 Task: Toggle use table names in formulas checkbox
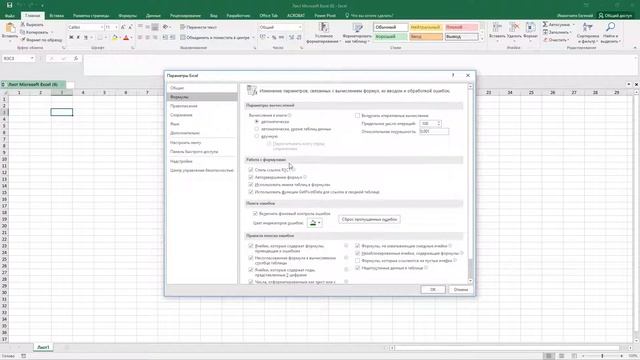[x=251, y=184]
